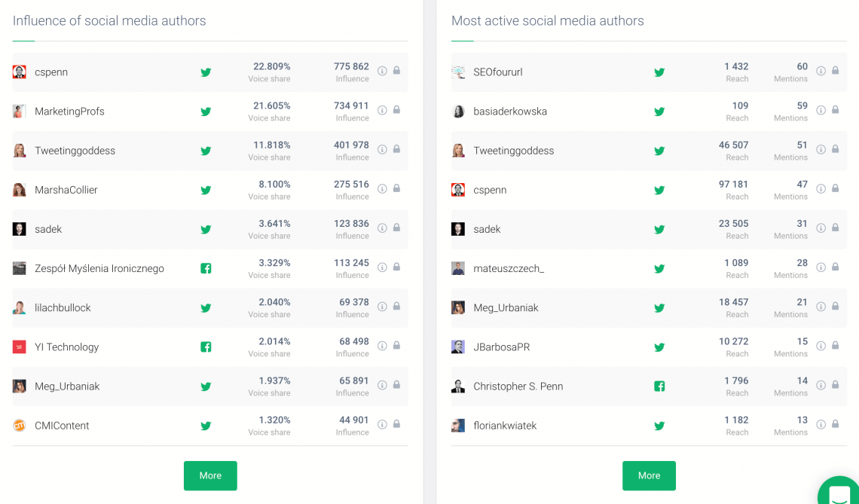The width and height of the screenshot is (859, 504).
Task: Click the JBarbosaPR avatar thumbnail
Action: click(x=458, y=347)
